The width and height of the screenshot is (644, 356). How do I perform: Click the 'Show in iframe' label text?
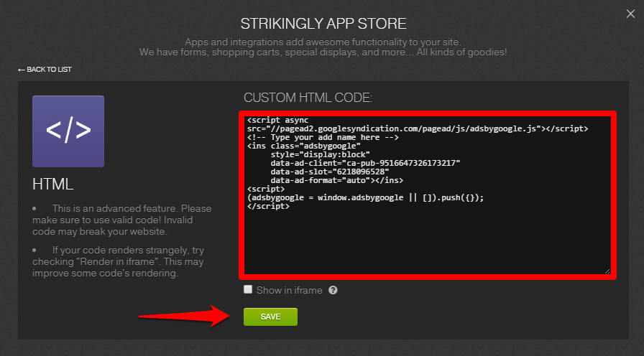[290, 291]
